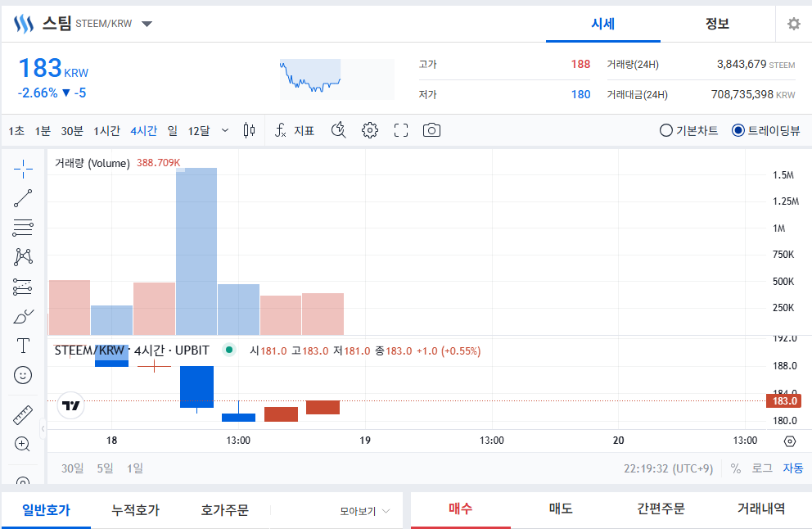Switch to 누적호가 tab
The width and height of the screenshot is (812, 529).
pyautogui.click(x=136, y=510)
